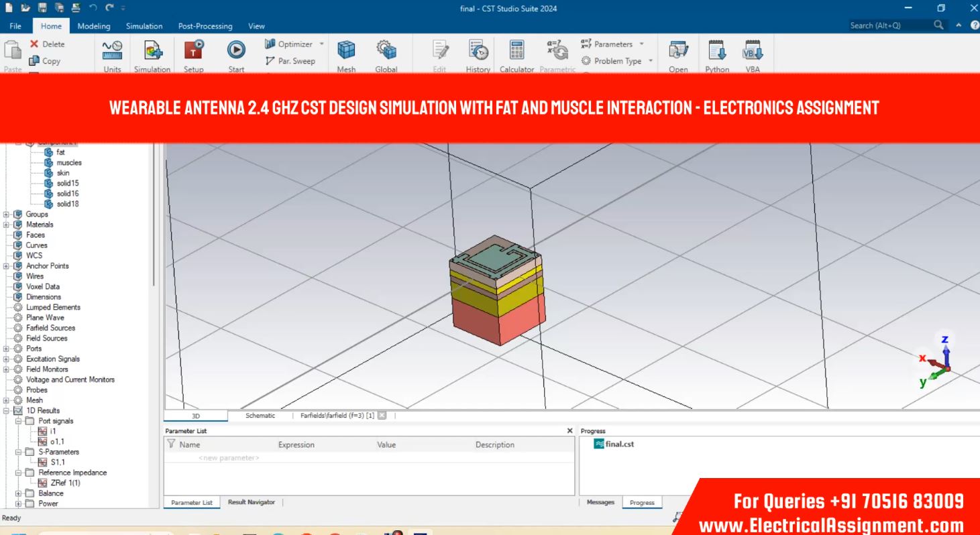Open the Post-Processing ribbon tab
Viewport: 980px width, 535px height.
click(205, 26)
